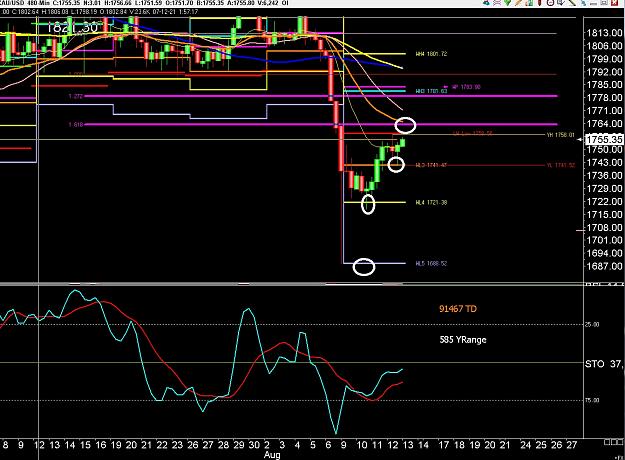Viewport: 625px width, 460px height.
Task: Click the green marker icon in toolbar
Action: click(x=507, y=2)
